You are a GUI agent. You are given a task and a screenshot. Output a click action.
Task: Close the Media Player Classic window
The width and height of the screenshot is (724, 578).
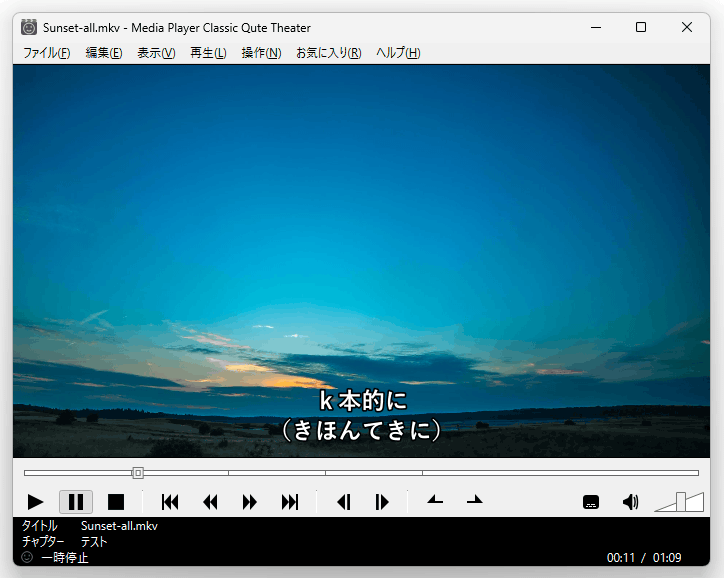pyautogui.click(x=687, y=27)
